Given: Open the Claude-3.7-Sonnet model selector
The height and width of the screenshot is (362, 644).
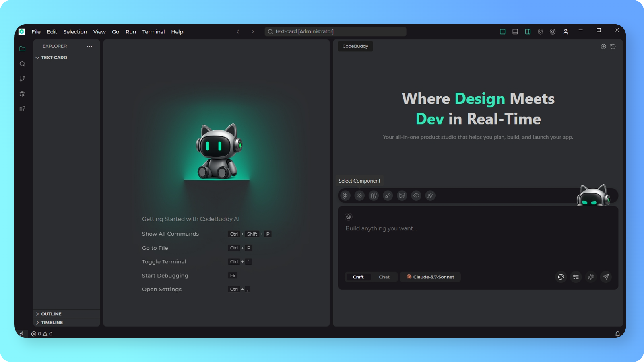Looking at the screenshot, I should click(x=430, y=277).
